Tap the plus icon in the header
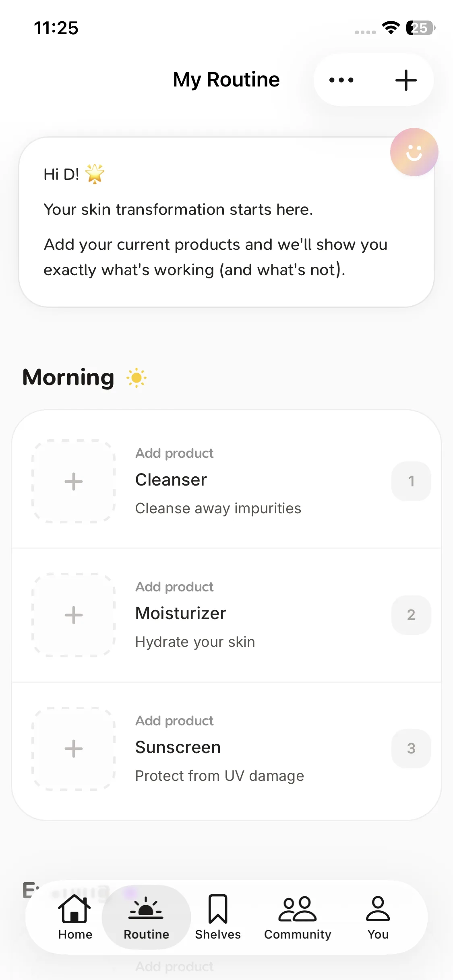 [405, 80]
